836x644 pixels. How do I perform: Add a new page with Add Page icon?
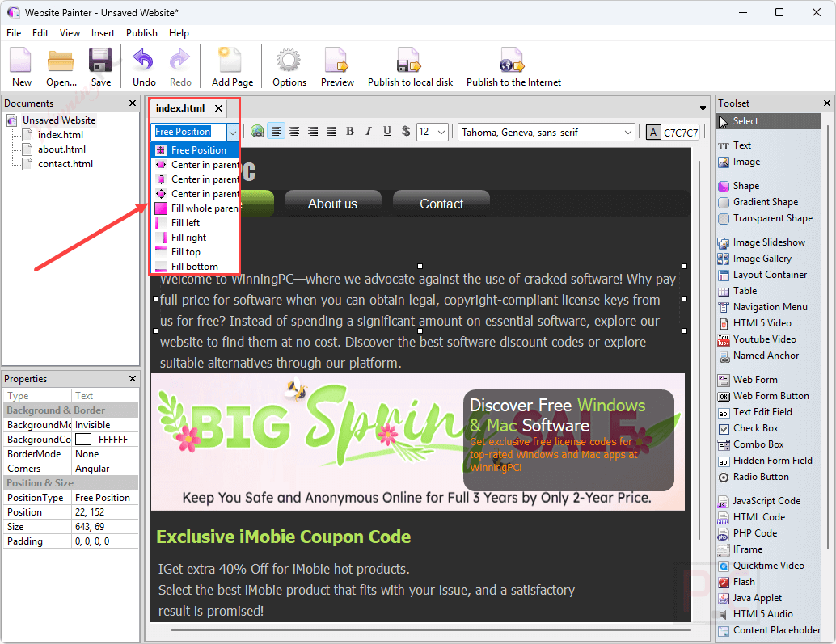[232, 66]
